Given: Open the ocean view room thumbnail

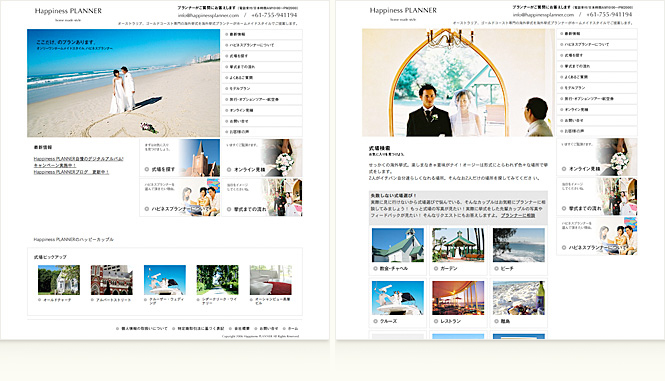Looking at the screenshot, I should coord(271,280).
